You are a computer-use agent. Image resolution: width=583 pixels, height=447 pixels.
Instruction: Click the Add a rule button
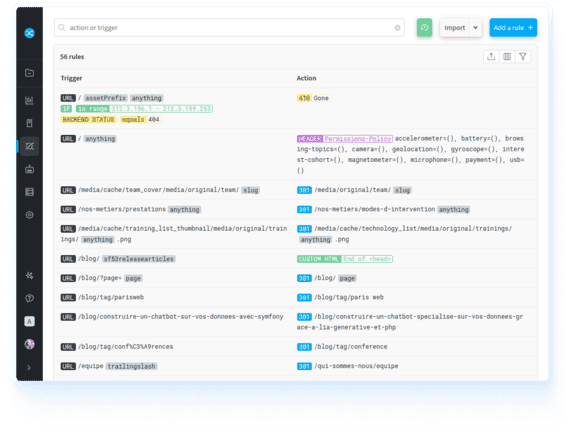pos(513,28)
